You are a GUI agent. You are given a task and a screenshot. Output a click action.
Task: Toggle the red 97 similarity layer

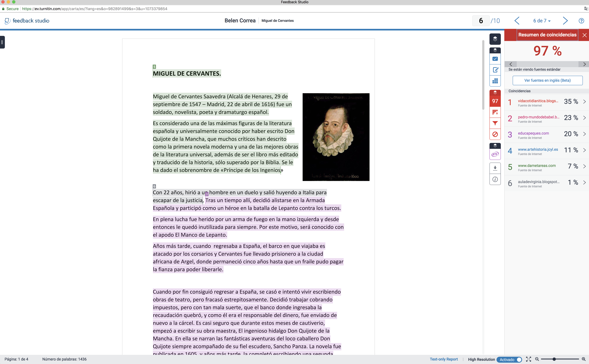point(495,101)
